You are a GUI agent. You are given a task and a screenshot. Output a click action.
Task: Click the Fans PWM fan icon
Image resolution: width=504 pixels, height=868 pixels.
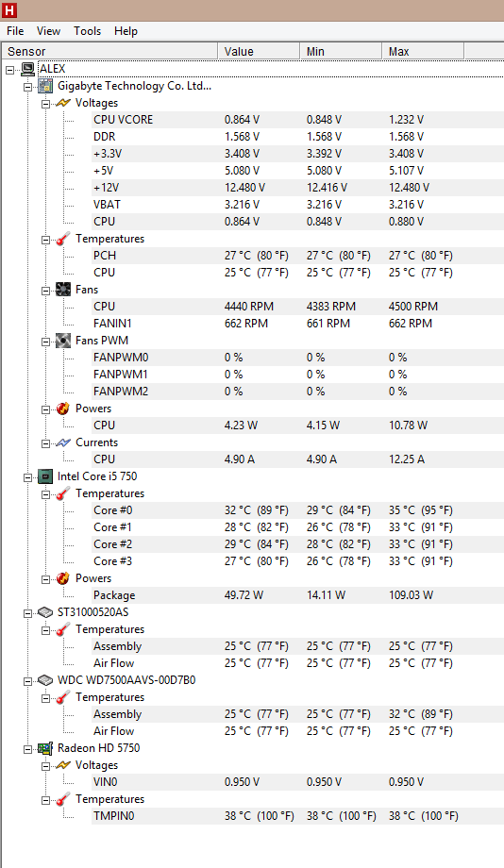tap(63, 341)
